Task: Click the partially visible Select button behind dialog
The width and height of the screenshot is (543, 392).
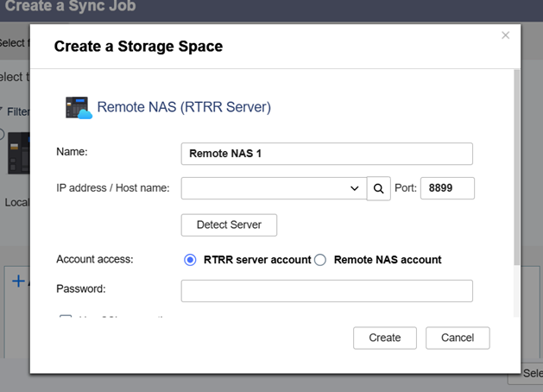Action: (532, 374)
